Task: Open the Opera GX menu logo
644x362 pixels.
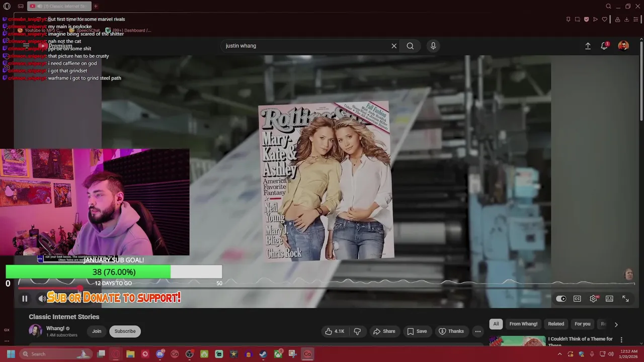Action: [7, 7]
